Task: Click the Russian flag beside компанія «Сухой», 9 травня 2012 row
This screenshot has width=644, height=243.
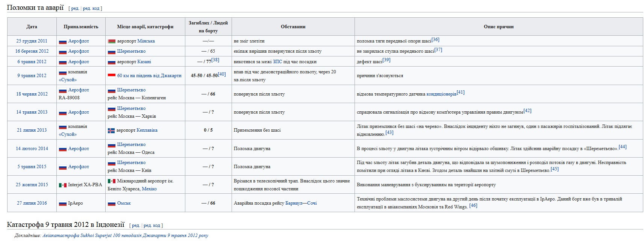Action: tap(63, 72)
